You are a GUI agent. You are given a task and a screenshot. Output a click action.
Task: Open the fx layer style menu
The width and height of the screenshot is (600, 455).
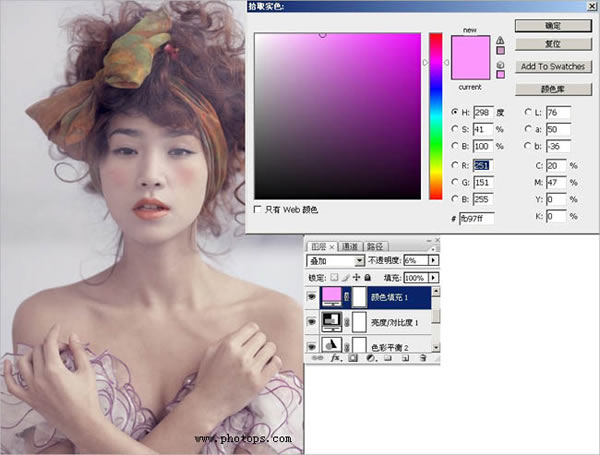[x=337, y=356]
